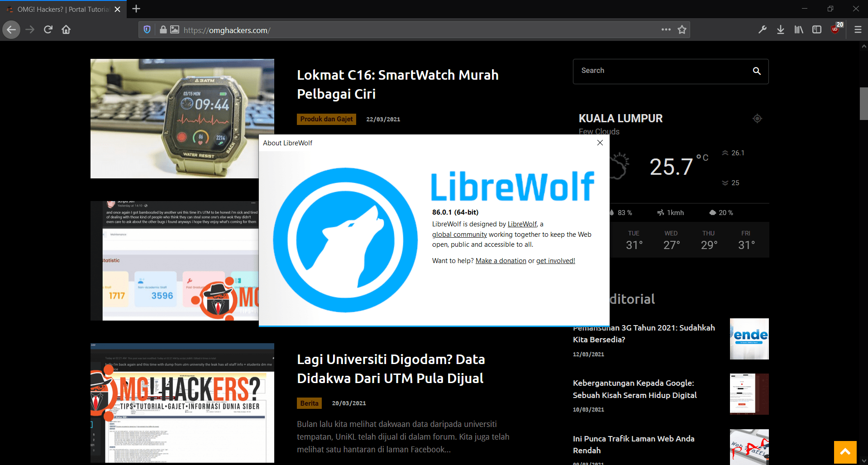Open Ini Punca Trafik Laman Web article
868x465 pixels.
point(634,445)
